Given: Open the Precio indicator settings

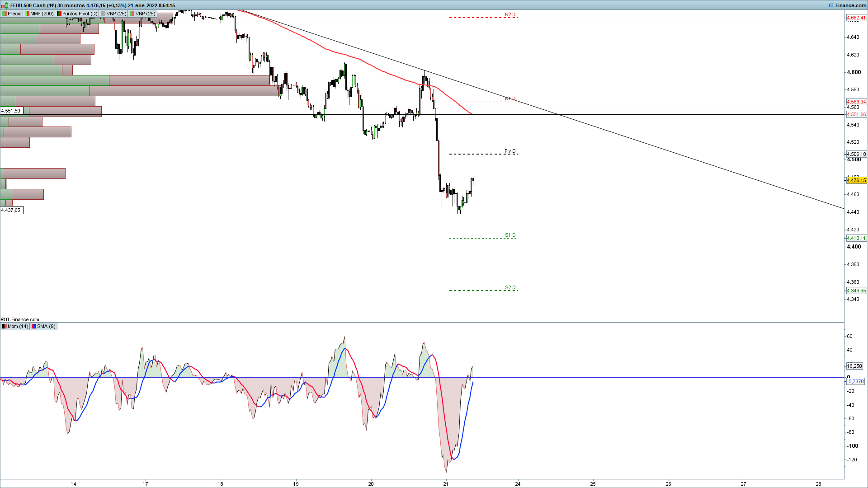Looking at the screenshot, I should tap(12, 14).
